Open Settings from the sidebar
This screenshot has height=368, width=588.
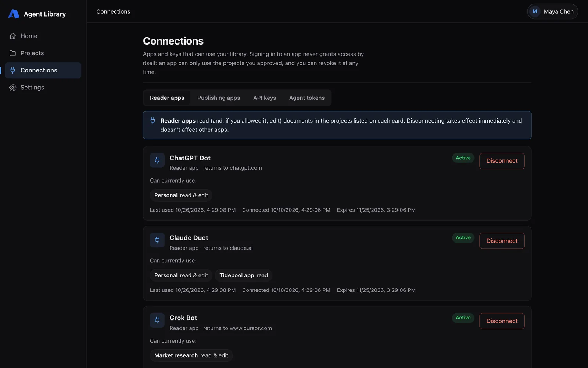43,88
